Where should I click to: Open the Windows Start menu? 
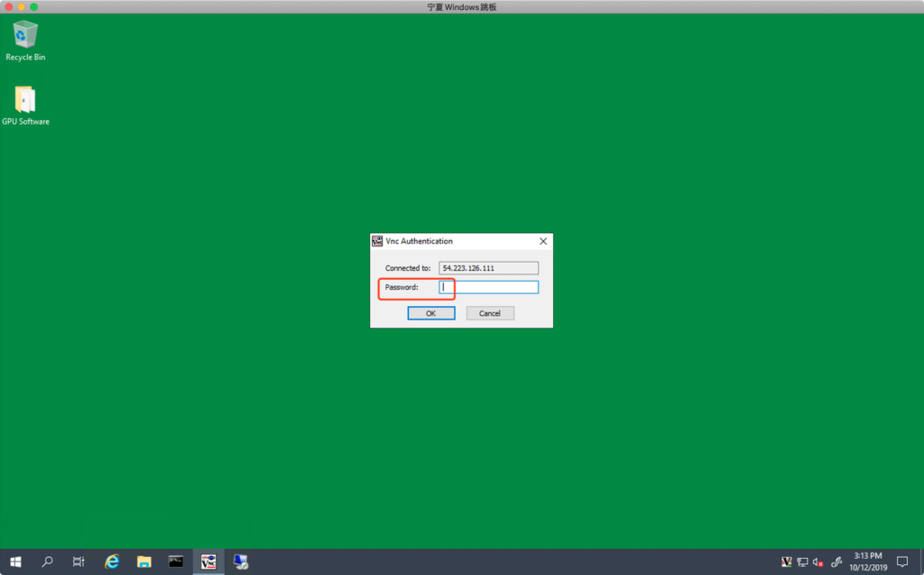15,561
